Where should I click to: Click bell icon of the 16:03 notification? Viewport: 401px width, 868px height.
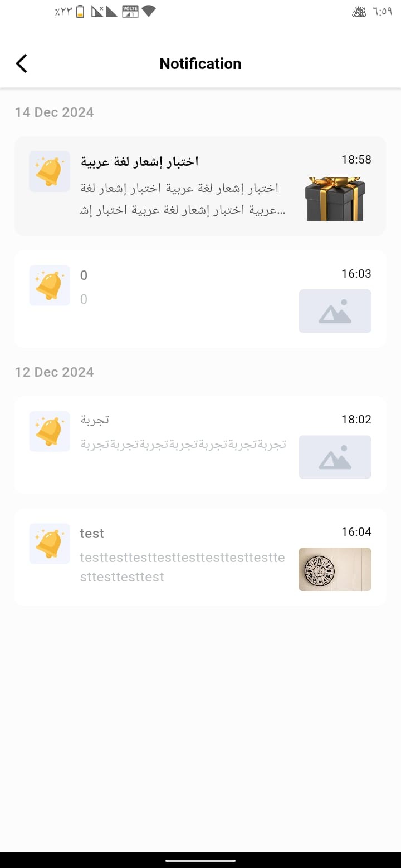50,285
